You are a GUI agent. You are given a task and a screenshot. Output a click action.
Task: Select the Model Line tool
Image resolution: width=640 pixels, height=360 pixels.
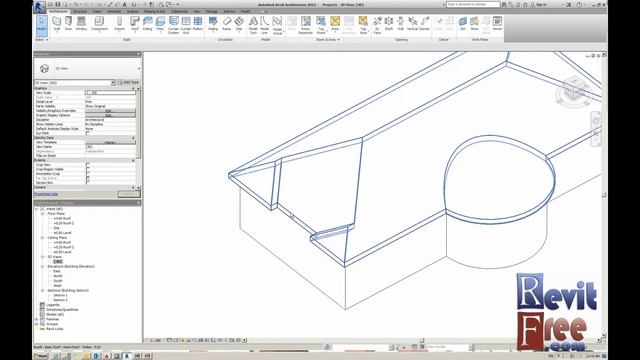click(264, 24)
